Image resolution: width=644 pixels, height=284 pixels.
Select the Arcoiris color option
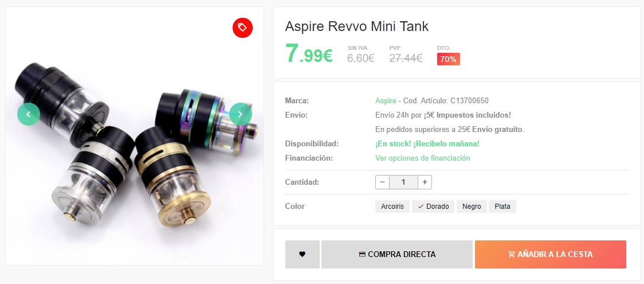pyautogui.click(x=392, y=207)
